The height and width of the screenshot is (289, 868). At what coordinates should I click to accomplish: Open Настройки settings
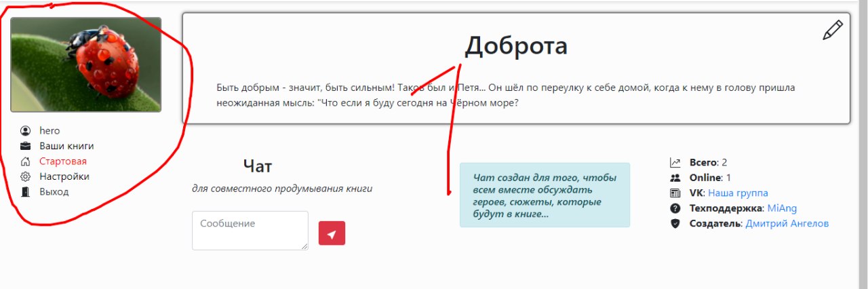coord(64,176)
